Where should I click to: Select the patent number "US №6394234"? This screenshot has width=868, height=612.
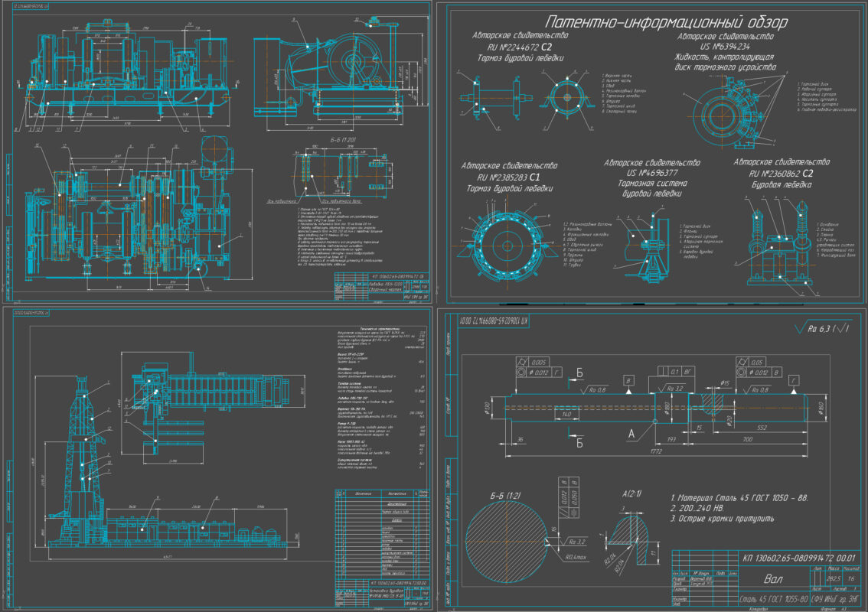tap(725, 47)
